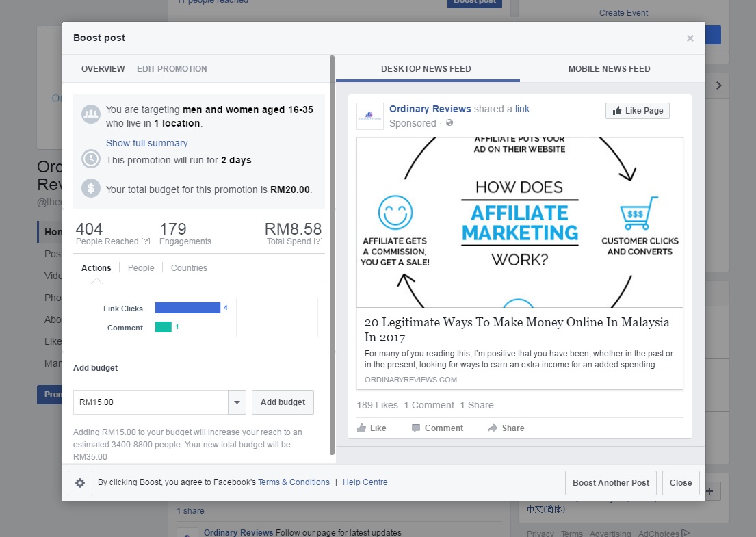Viewport: 756px width, 537px height.
Task: Click the globe icon beside Sponsored label
Action: point(449,123)
